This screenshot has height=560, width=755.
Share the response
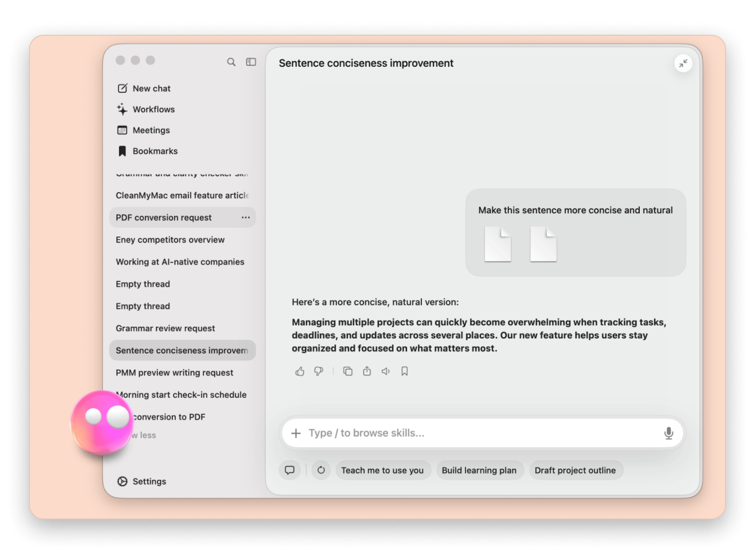367,371
